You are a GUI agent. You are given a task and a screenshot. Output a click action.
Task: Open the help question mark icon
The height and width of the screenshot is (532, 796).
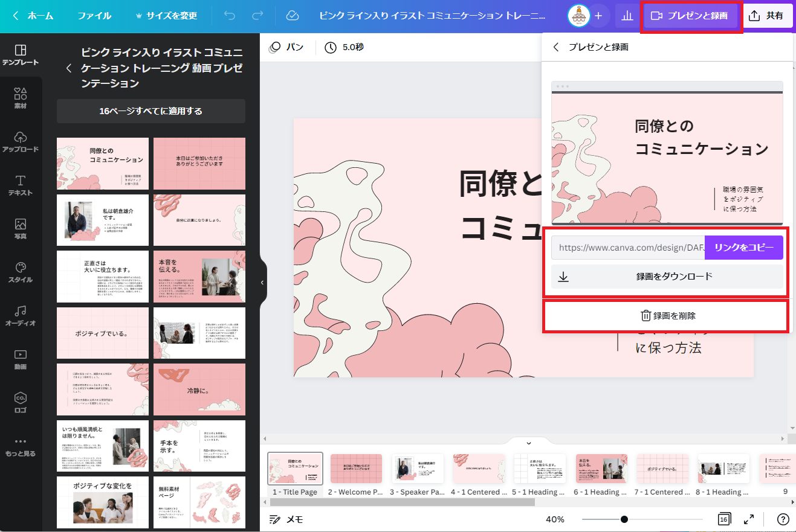(x=783, y=519)
